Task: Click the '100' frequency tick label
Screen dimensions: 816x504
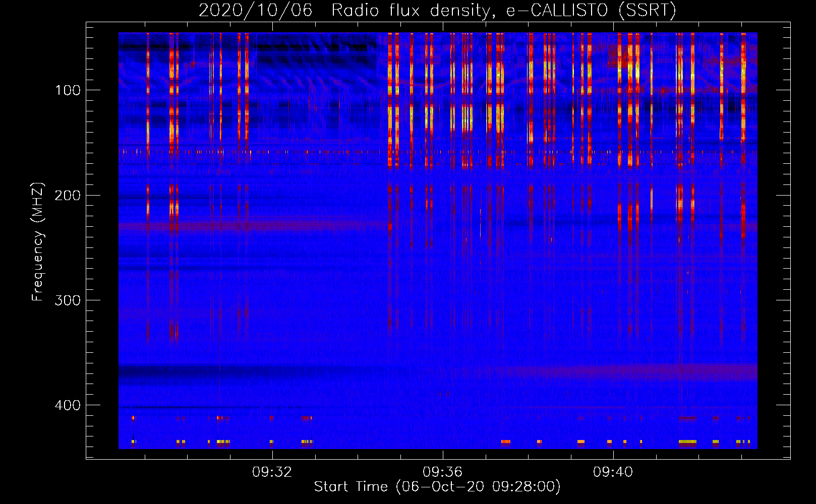Action: [68, 90]
